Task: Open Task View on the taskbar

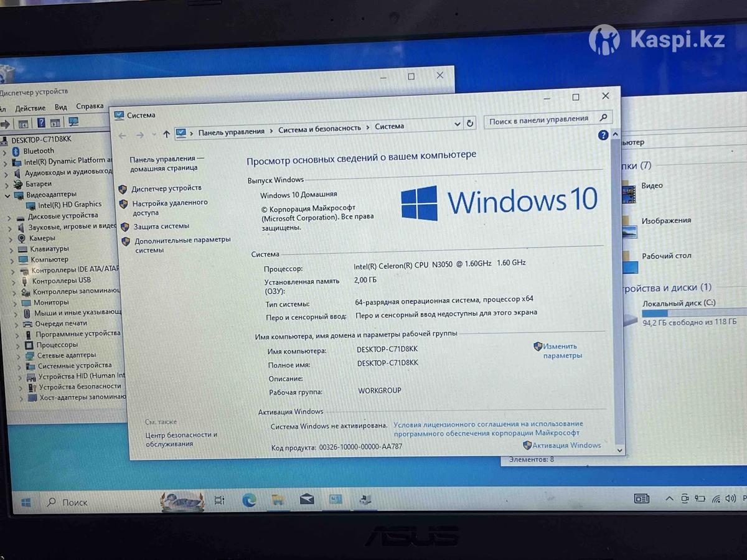Action: point(218,500)
